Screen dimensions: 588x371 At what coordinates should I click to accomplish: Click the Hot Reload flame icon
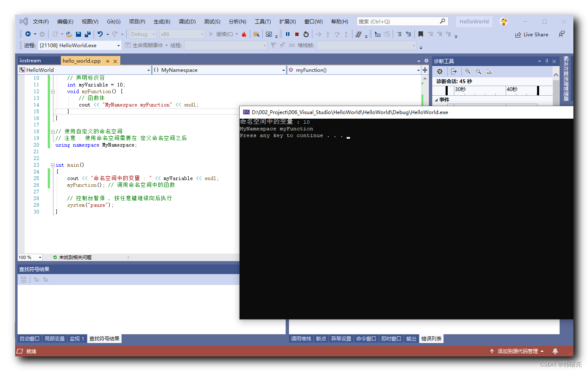[x=244, y=34]
